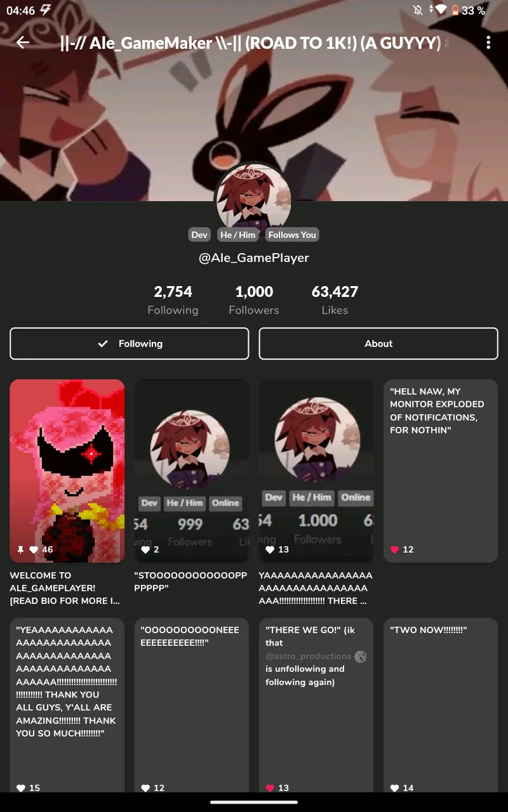Open the About section
This screenshot has height=812, width=508.
tap(378, 343)
